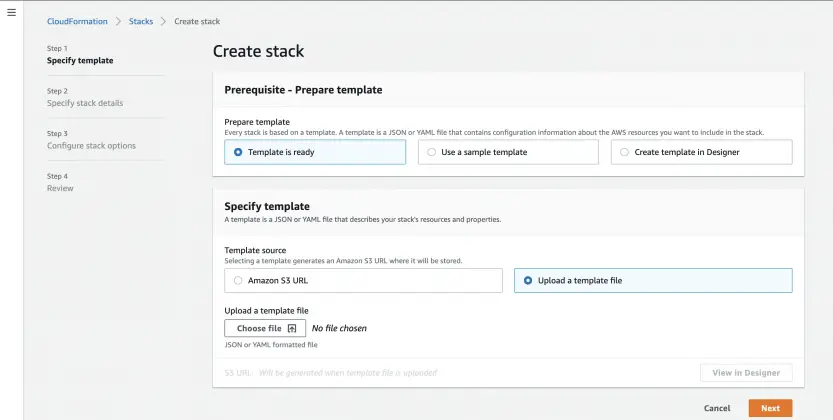Cancel the stack creation
The width and height of the screenshot is (833, 420).
click(x=717, y=408)
